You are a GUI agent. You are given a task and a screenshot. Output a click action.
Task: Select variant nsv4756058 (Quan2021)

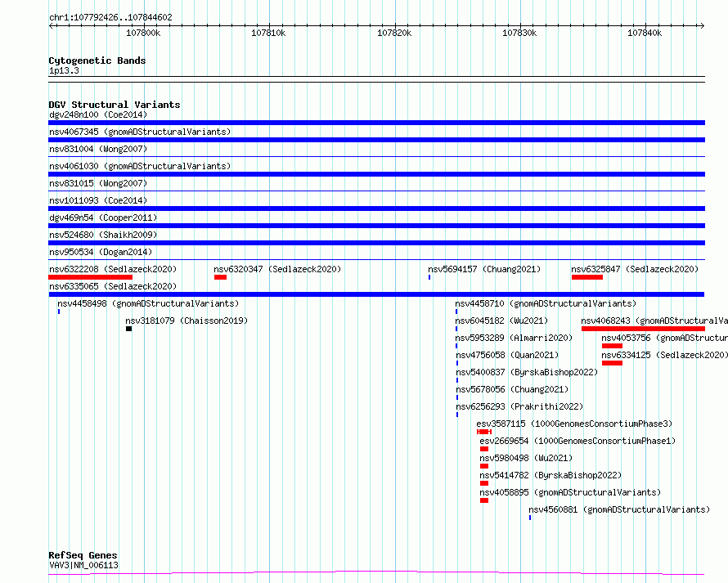(507, 355)
